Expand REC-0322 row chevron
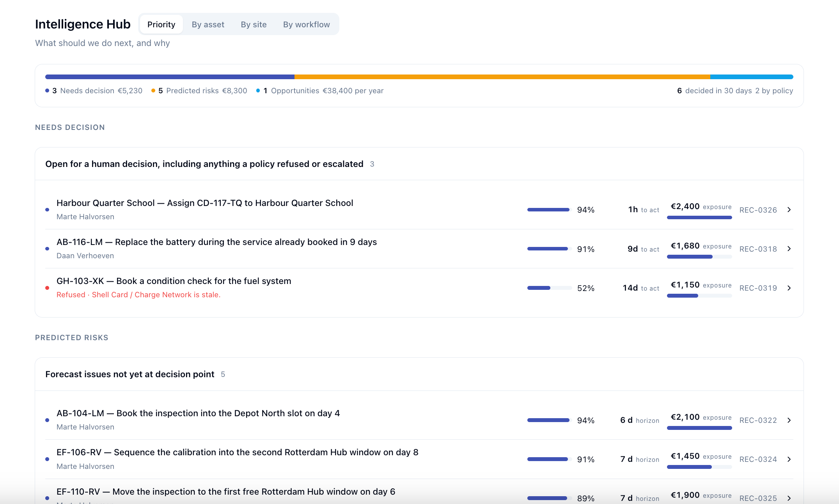 (x=789, y=420)
